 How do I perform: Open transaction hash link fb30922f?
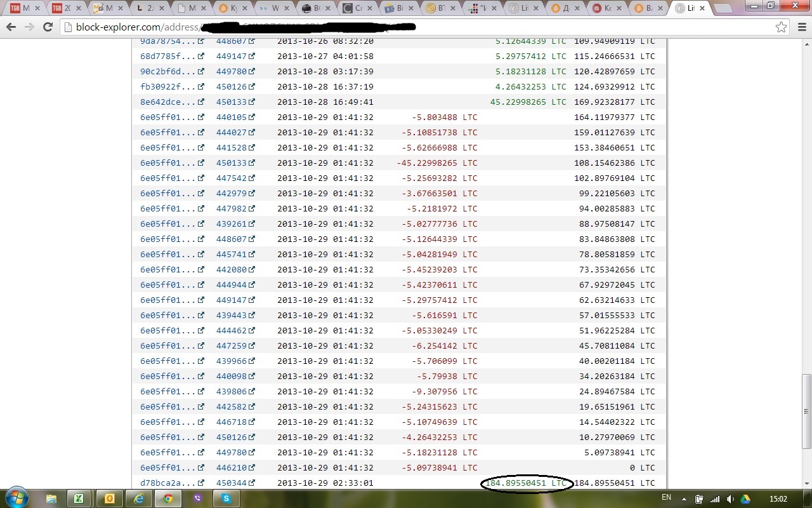coord(168,86)
